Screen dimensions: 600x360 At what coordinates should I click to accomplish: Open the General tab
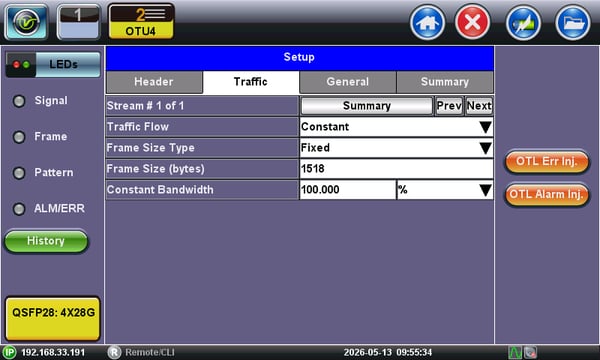[x=348, y=82]
